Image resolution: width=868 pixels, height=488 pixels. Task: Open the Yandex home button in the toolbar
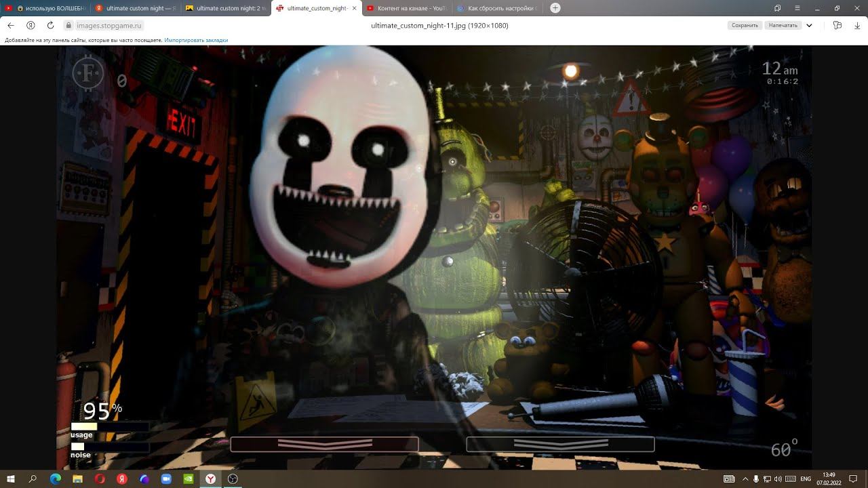(x=31, y=25)
